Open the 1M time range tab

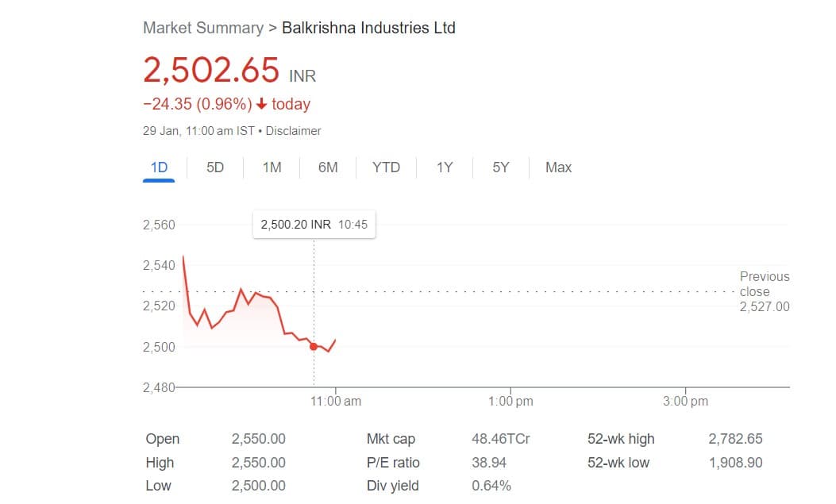(272, 167)
